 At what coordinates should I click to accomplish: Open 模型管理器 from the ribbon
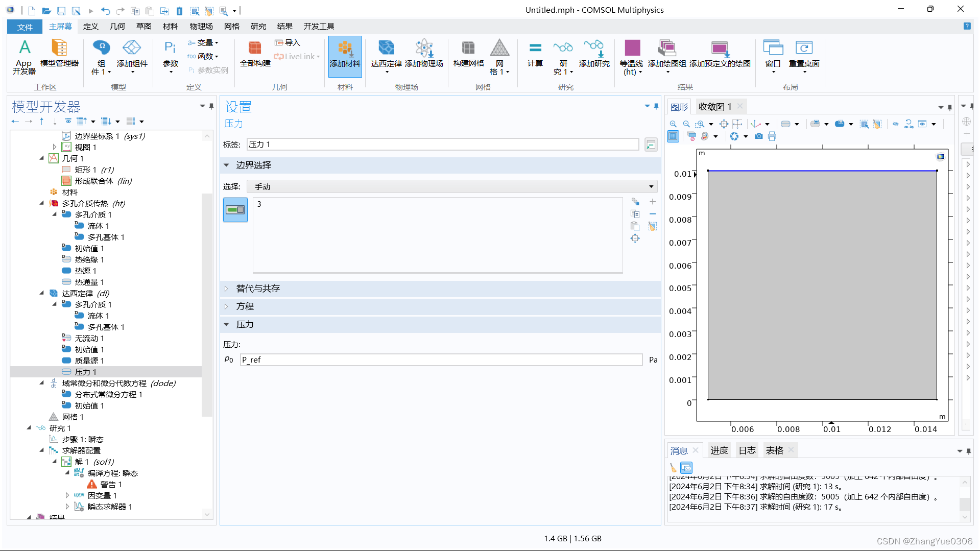pos(59,53)
